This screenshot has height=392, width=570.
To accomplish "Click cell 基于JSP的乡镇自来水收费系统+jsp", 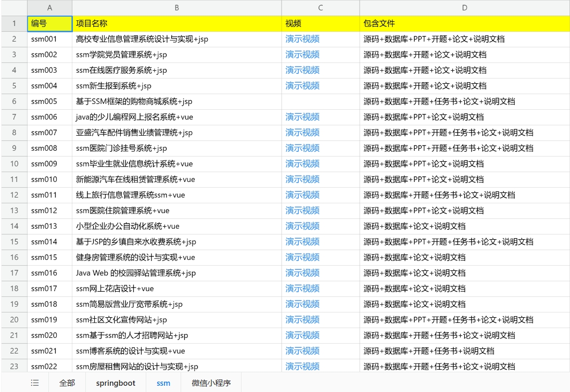I will 176,242.
